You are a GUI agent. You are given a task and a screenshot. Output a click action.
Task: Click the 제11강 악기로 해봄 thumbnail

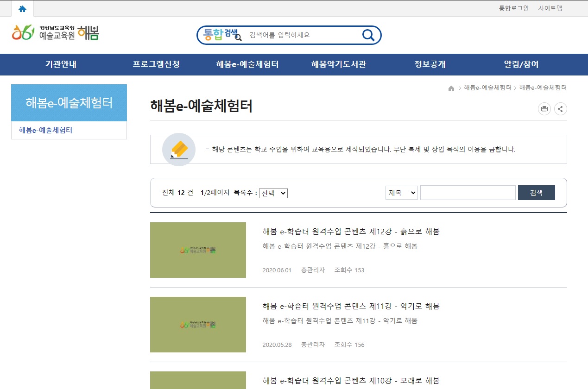click(x=198, y=325)
